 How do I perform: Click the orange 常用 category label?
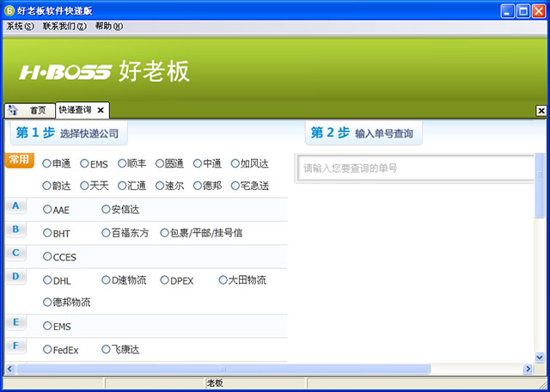click(19, 161)
